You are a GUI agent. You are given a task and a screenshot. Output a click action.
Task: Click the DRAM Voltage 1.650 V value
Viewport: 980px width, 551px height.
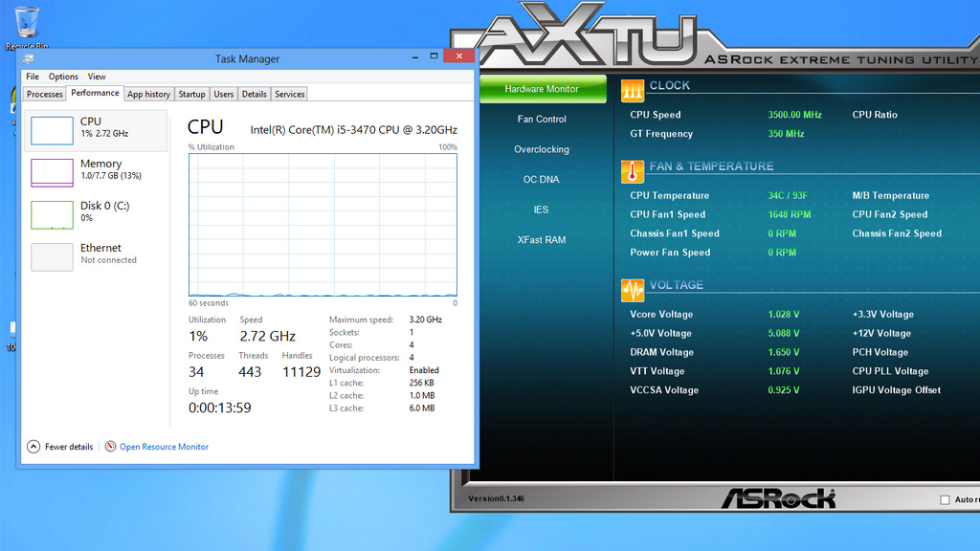(x=783, y=352)
